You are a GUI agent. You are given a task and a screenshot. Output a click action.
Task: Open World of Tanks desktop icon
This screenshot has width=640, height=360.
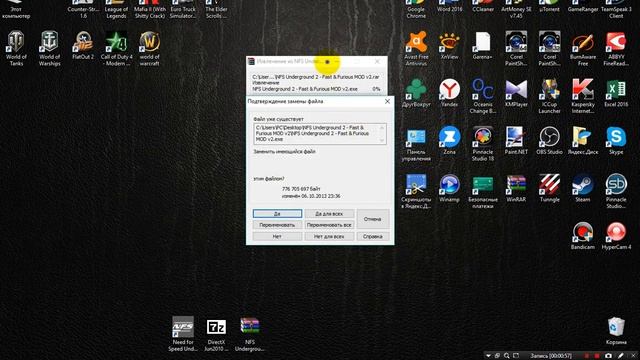click(x=16, y=49)
